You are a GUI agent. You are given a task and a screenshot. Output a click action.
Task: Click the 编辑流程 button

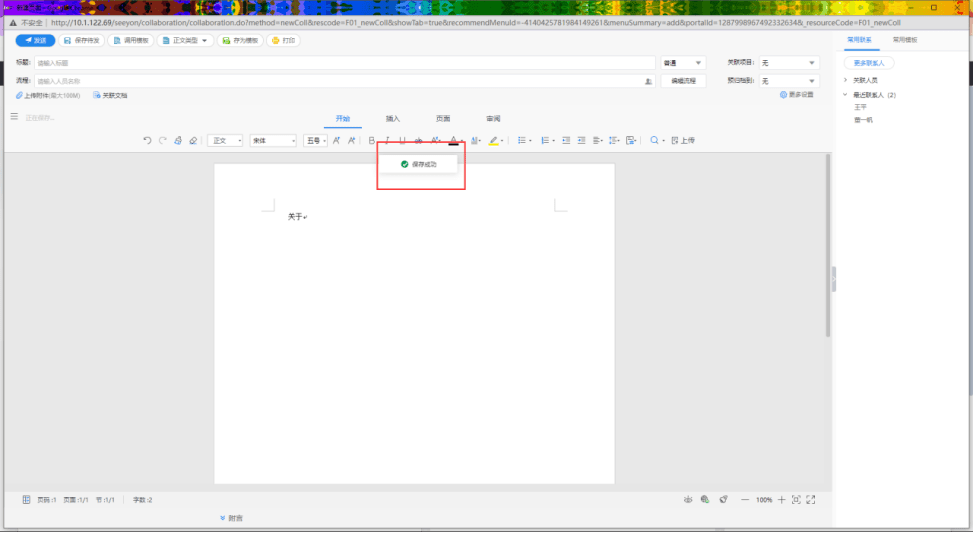click(x=683, y=81)
